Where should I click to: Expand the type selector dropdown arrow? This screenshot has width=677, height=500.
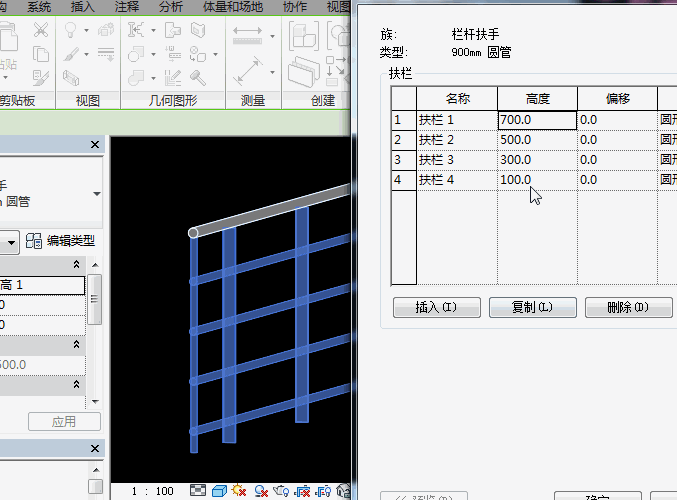[96, 194]
